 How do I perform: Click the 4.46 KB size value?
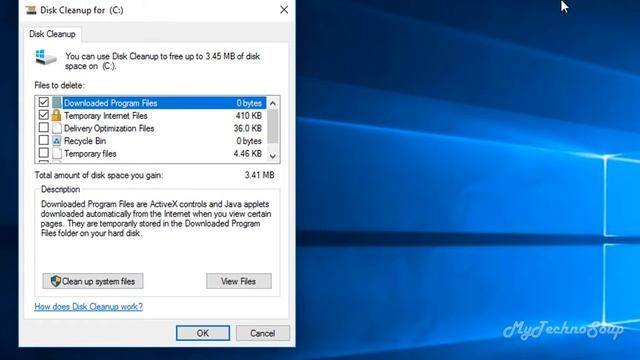248,153
